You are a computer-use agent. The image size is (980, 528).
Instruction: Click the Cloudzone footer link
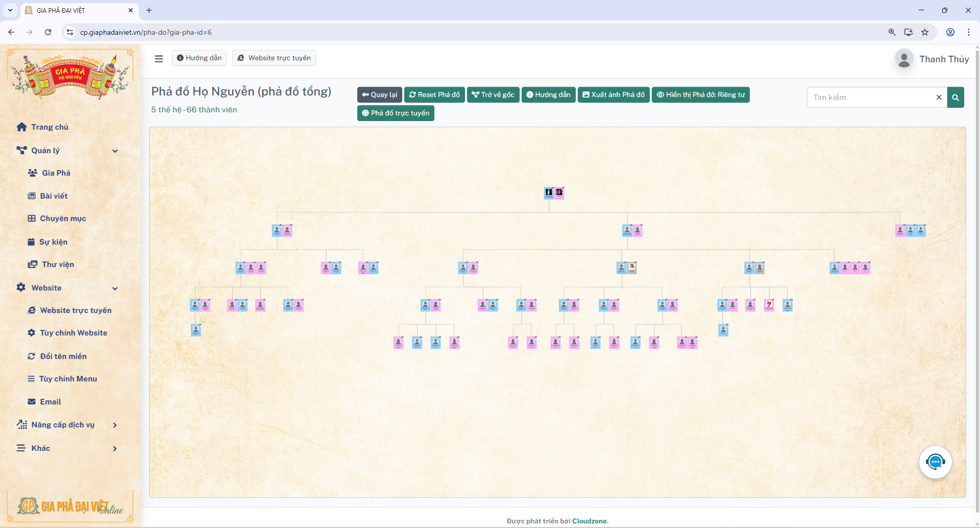(x=590, y=521)
